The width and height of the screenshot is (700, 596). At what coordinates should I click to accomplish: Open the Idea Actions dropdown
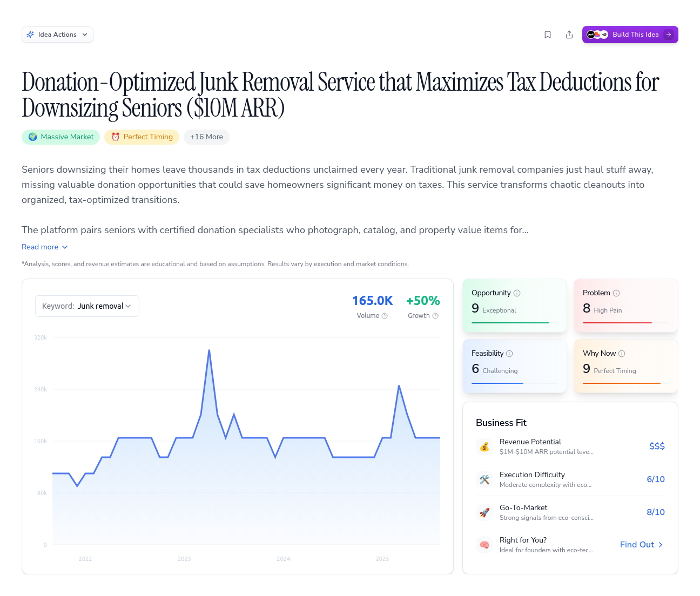[57, 35]
